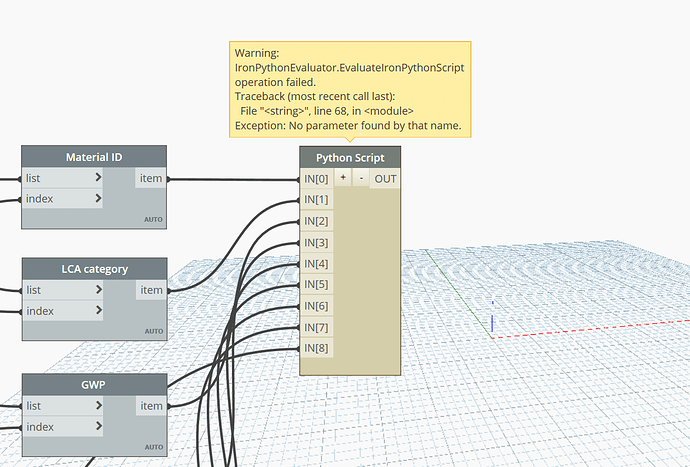Expand LCA category list port chevron

pyautogui.click(x=99, y=289)
